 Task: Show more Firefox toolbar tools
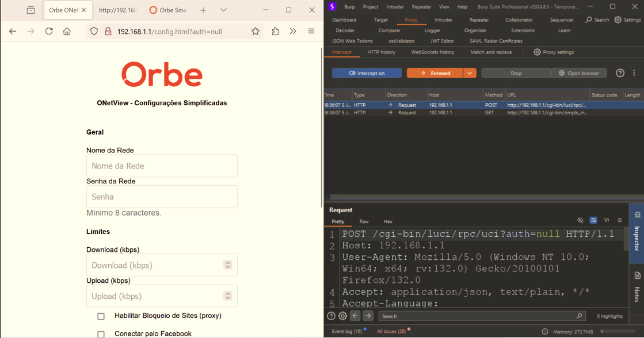point(293,31)
